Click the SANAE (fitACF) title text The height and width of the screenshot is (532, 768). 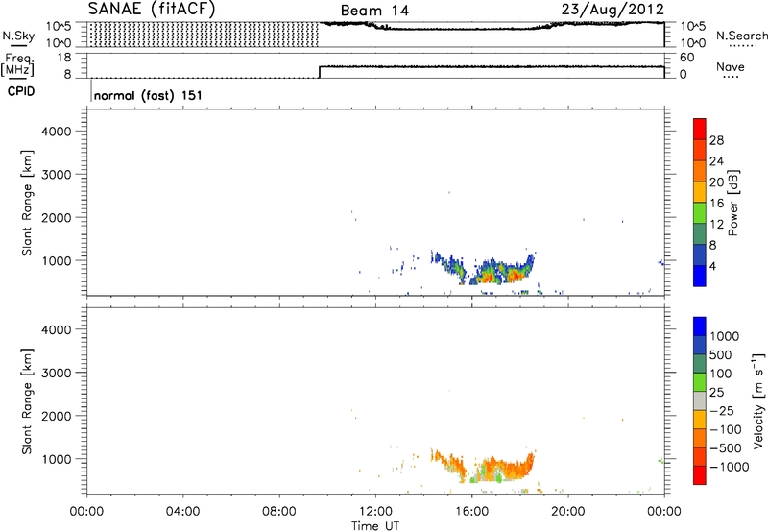(x=152, y=10)
